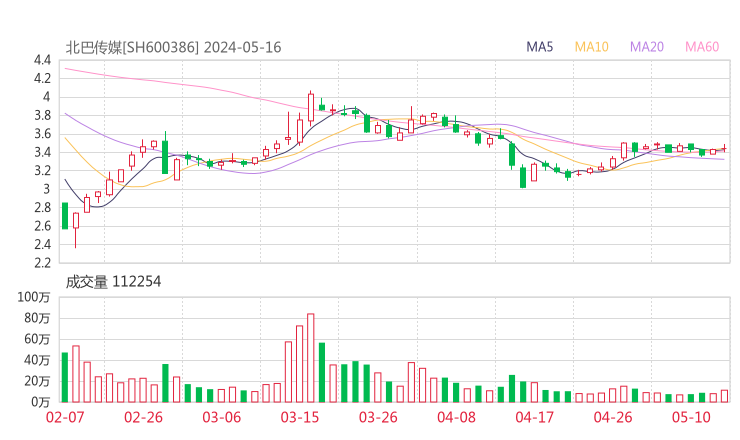Toggle the MA10 legend label
This screenshot has height=440, width=740.
pyautogui.click(x=591, y=47)
